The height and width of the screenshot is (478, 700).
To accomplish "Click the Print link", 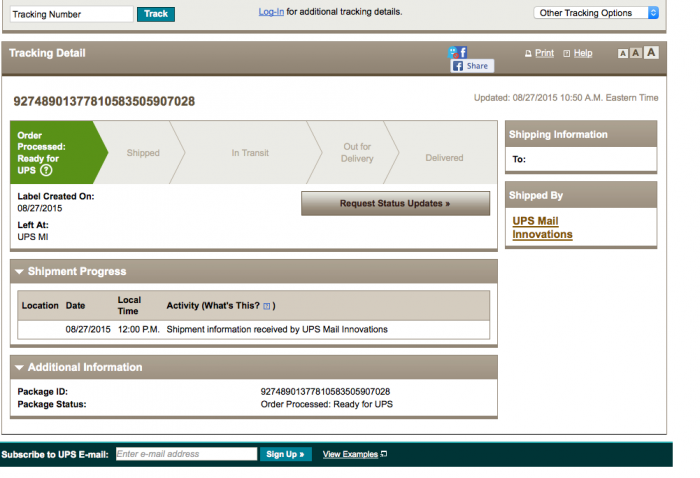I will [544, 53].
